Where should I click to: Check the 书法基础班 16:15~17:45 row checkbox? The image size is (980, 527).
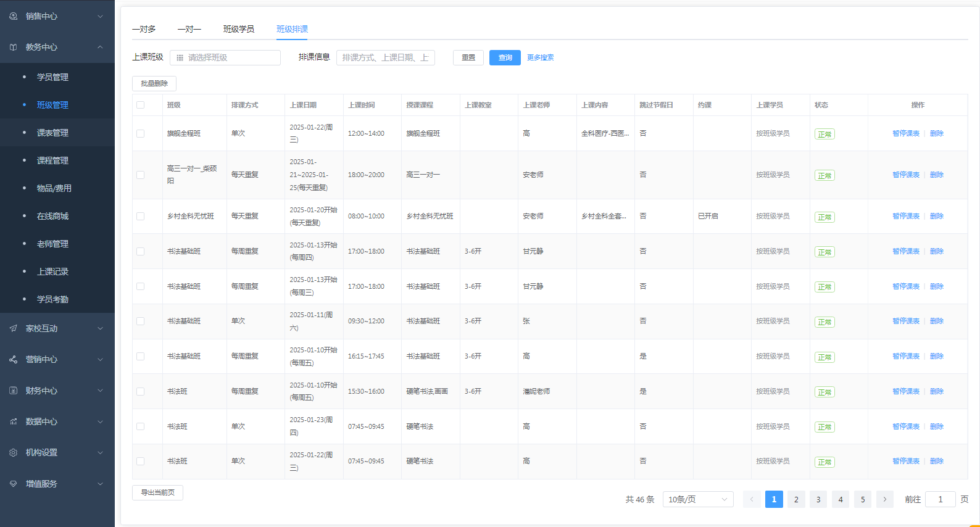[x=141, y=356]
